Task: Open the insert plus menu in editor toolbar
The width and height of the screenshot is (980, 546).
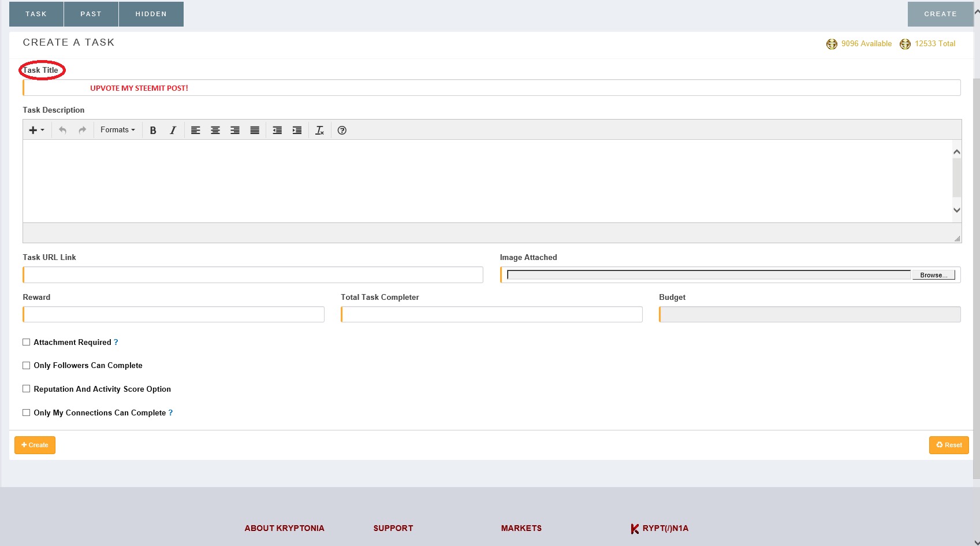Action: 36,130
